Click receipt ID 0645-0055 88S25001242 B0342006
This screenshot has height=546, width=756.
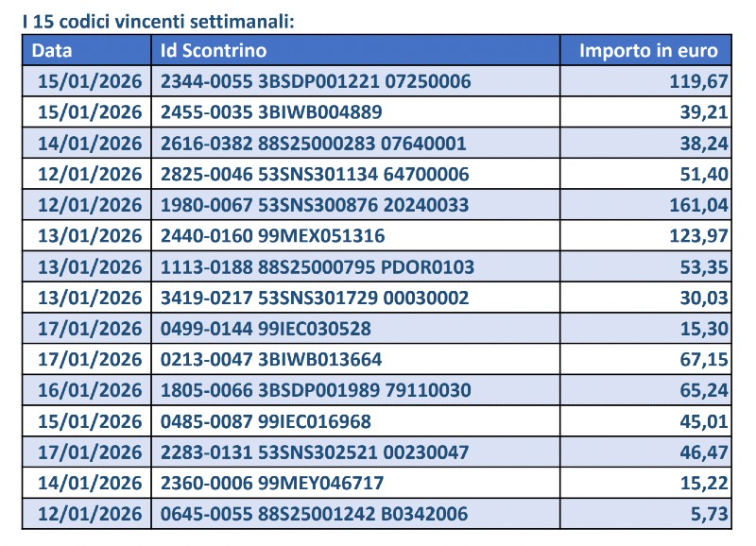[314, 514]
